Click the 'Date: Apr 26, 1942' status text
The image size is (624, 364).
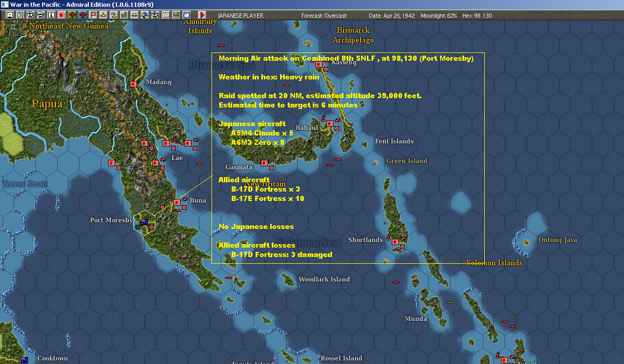pos(392,16)
